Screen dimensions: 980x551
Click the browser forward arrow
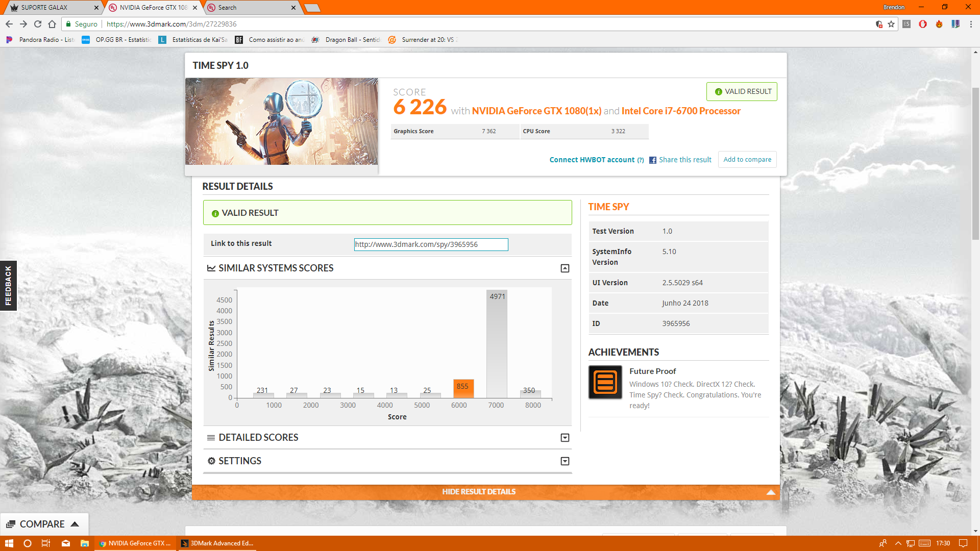pyautogui.click(x=23, y=24)
